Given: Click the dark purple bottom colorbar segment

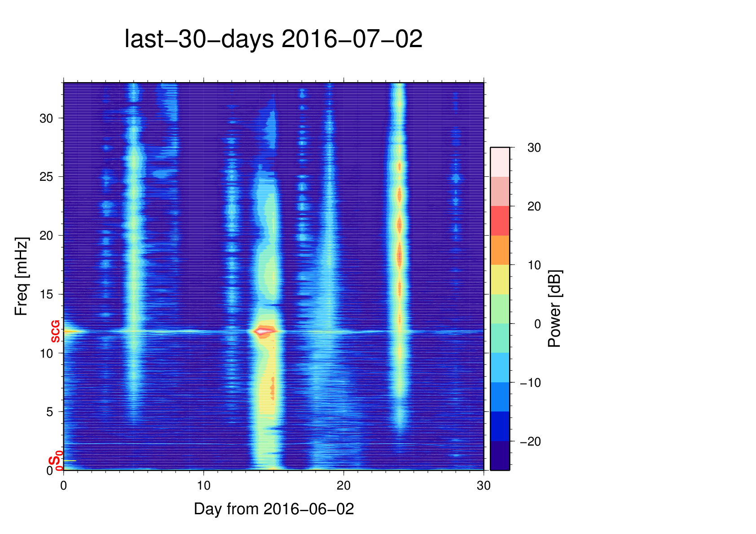Looking at the screenshot, I should coord(500,455).
